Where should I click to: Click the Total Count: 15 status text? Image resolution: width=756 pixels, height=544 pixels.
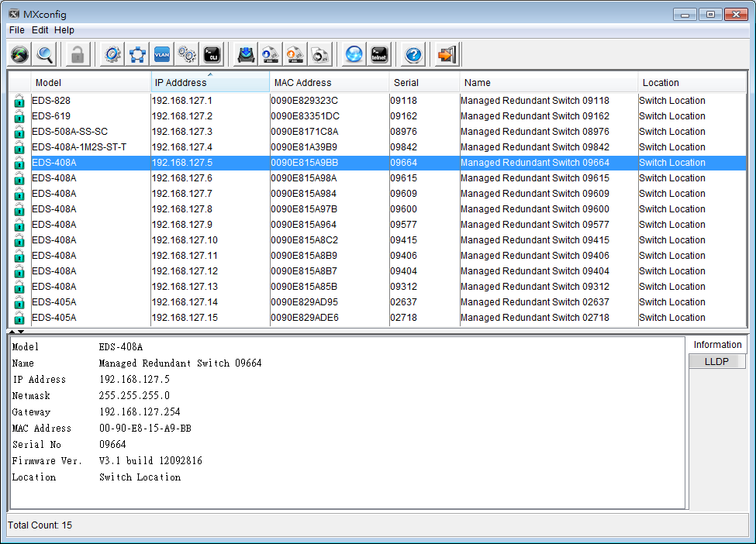[x=40, y=525]
